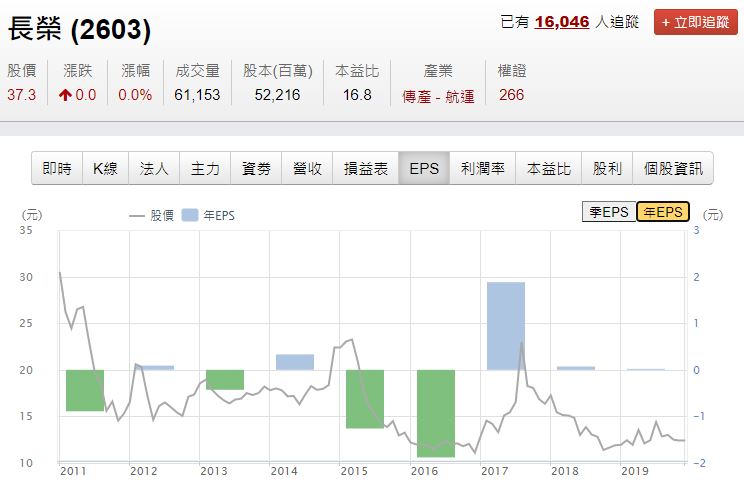
Task: Click the 長榮 (2603) title
Action: pyautogui.click(x=79, y=28)
